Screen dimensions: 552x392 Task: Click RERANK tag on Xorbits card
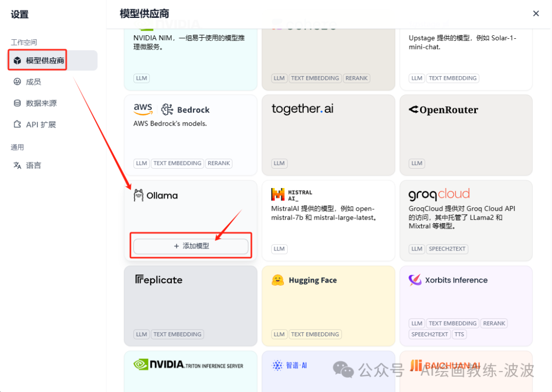[494, 324]
